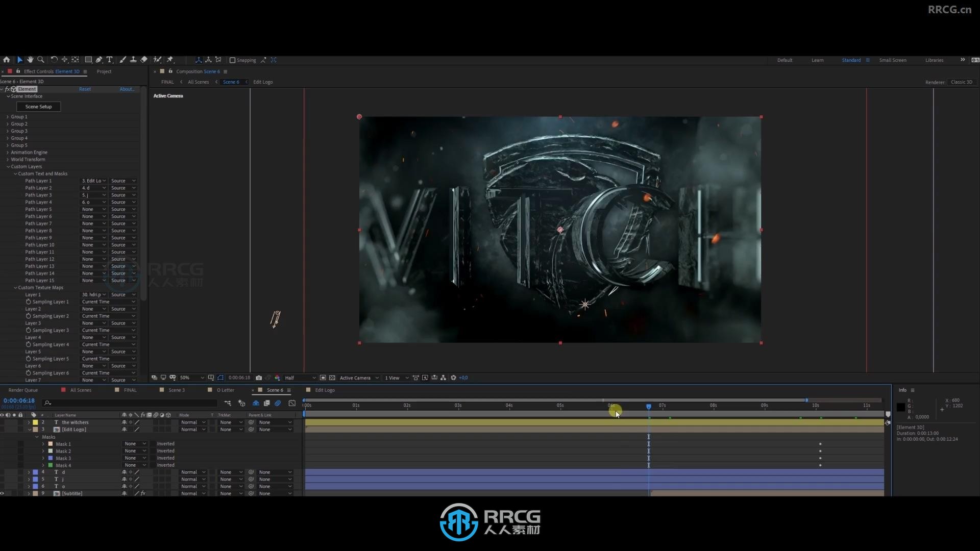Image resolution: width=980 pixels, height=551 pixels.
Task: Toggle Frame Blending for timeline layers
Action: coord(266,403)
